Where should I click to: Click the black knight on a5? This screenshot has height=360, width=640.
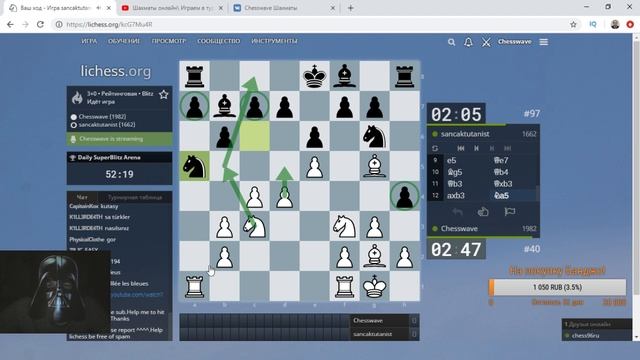click(194, 167)
